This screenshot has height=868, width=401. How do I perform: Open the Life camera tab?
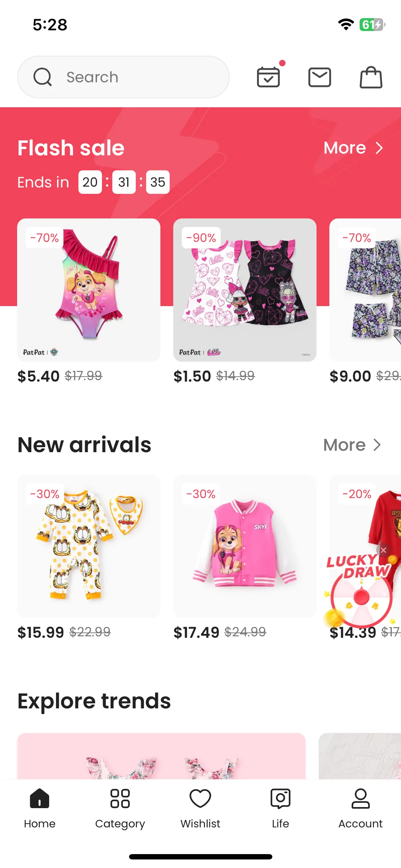[x=281, y=808]
